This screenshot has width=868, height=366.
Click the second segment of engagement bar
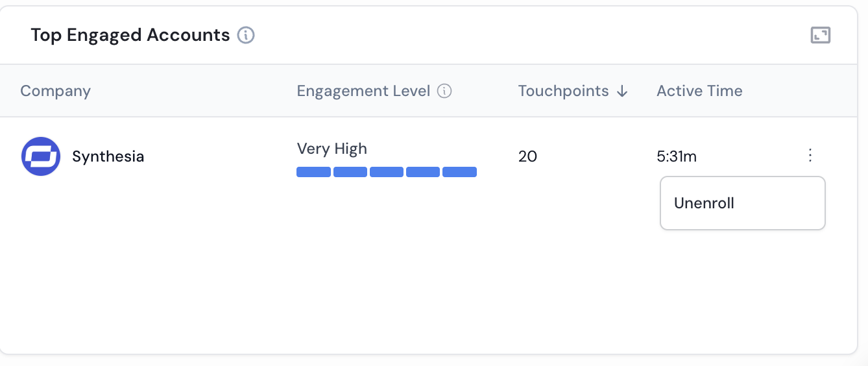[x=350, y=172]
